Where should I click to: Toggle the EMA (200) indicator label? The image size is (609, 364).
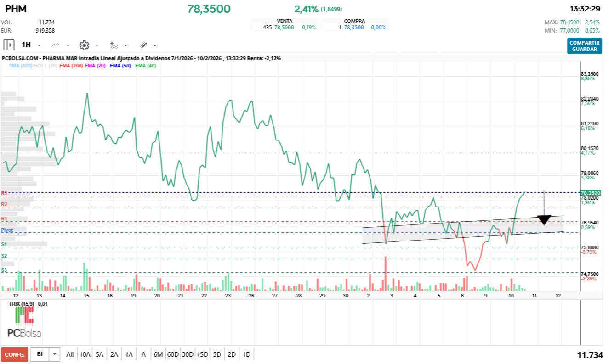pyautogui.click(x=70, y=65)
